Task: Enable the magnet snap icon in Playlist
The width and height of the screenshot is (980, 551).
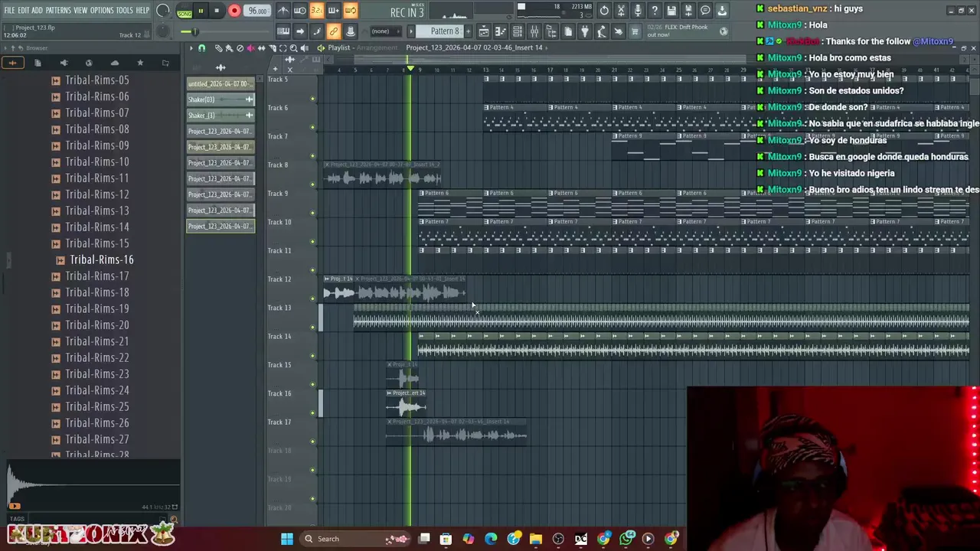Action: (202, 48)
